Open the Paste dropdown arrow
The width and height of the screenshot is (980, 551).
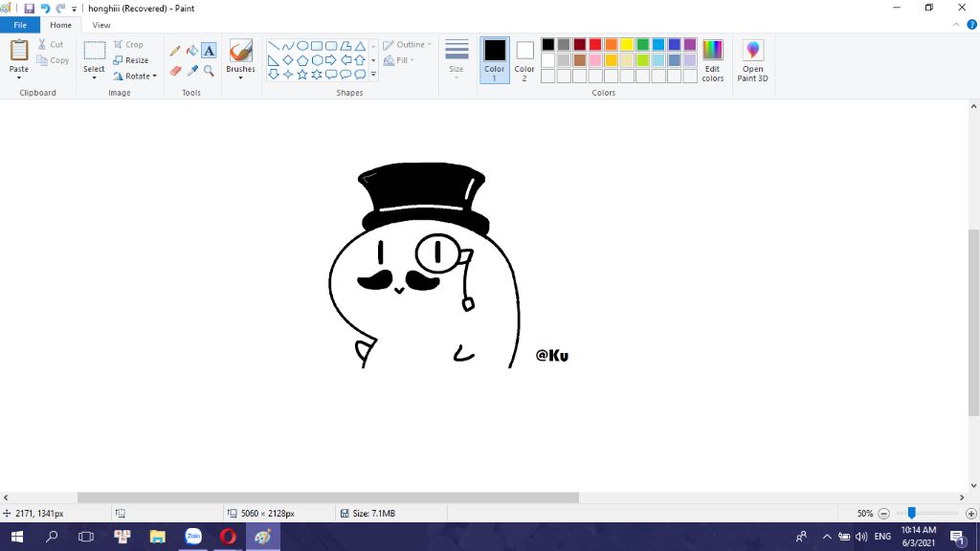pyautogui.click(x=19, y=77)
